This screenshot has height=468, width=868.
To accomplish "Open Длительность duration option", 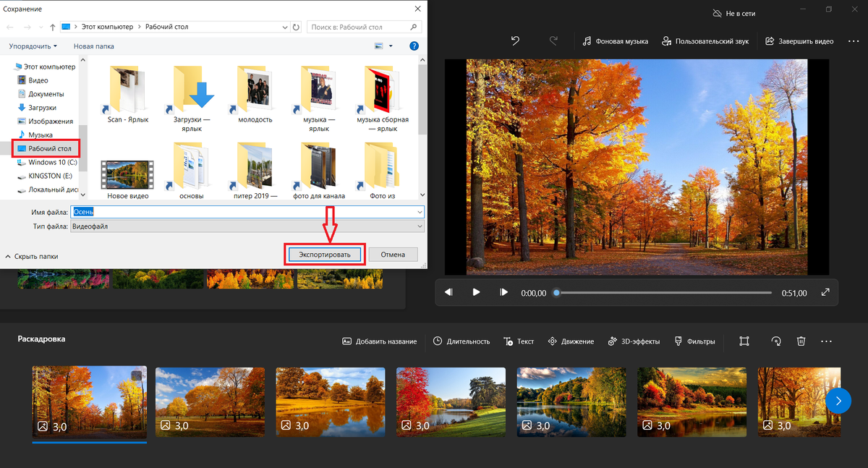I will click(461, 341).
